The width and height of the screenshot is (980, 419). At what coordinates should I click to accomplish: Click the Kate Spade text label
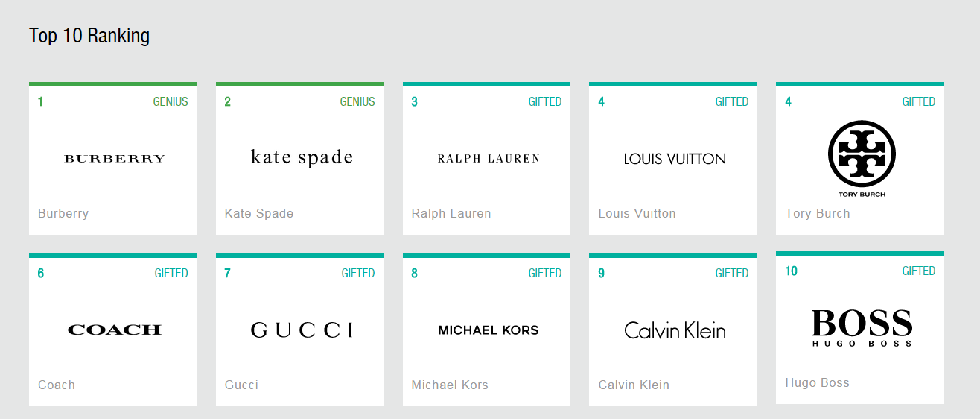coord(259,213)
